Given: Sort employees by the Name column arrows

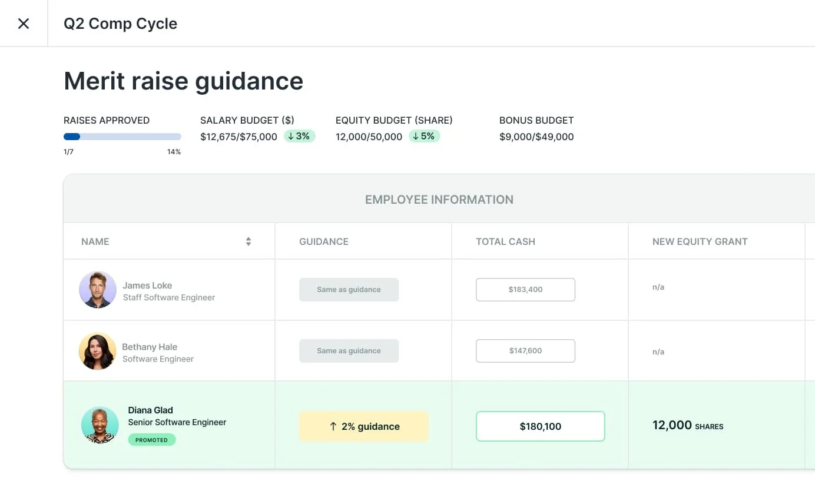Looking at the screenshot, I should click(249, 241).
